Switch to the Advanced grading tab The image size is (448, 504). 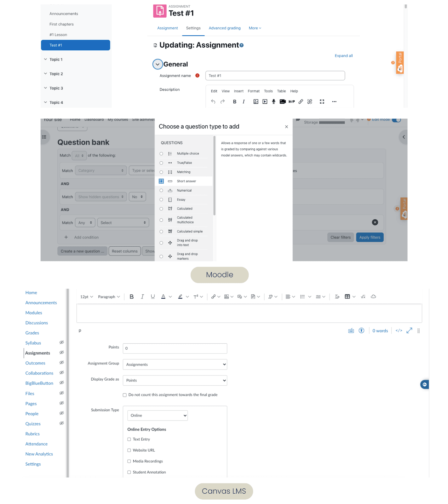click(x=225, y=28)
